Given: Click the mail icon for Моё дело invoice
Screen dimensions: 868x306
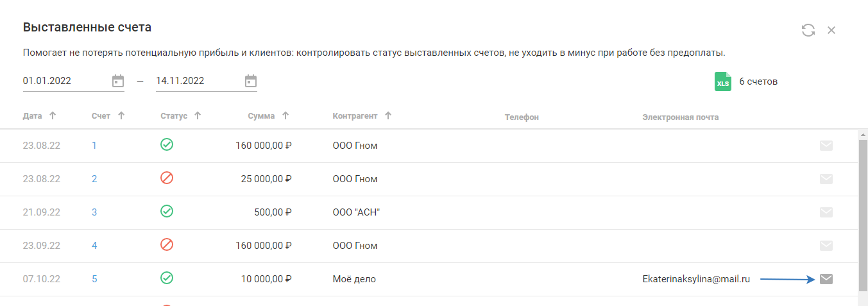Looking at the screenshot, I should pyautogui.click(x=826, y=279).
